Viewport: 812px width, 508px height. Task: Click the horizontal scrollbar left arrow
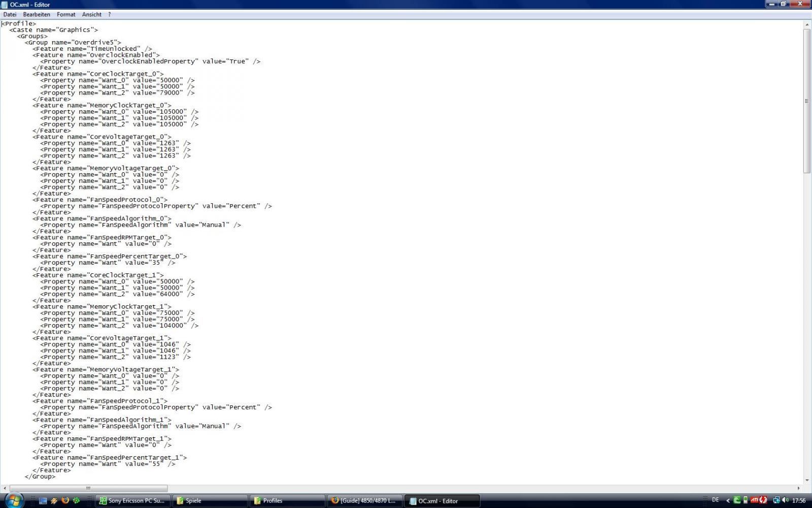tap(4, 488)
